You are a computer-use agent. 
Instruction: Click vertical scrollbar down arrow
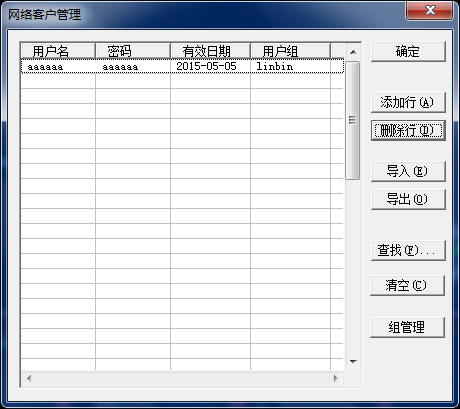353,361
